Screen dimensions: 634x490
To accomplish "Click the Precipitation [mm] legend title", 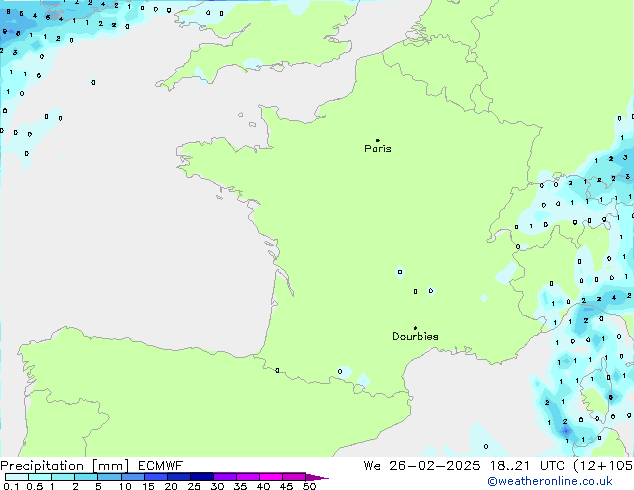I will 65,466.
